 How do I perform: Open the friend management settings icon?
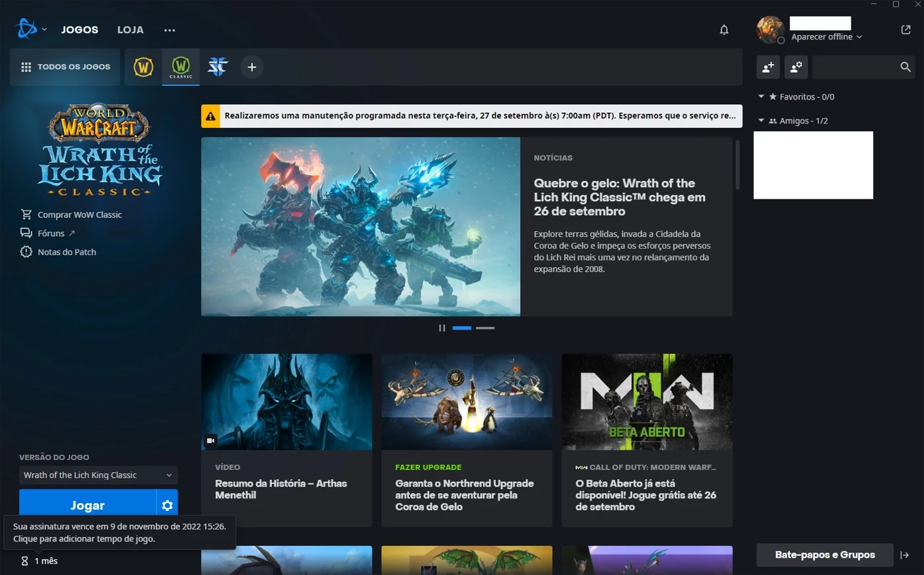[796, 67]
